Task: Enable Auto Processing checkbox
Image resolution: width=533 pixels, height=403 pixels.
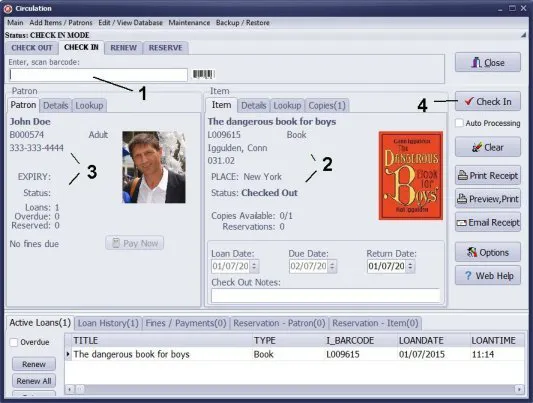Action: pyautogui.click(x=459, y=123)
